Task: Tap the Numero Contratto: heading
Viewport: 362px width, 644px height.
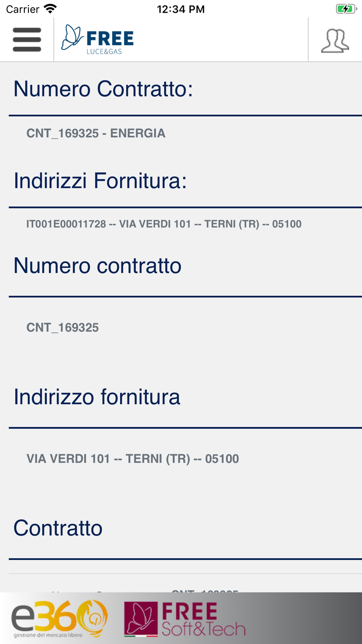Action: tap(103, 89)
